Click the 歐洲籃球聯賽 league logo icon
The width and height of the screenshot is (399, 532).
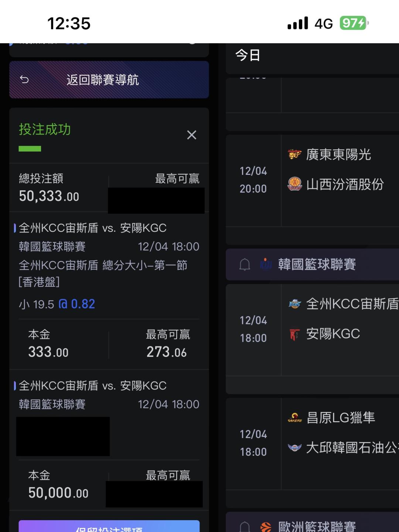pyautogui.click(x=266, y=526)
